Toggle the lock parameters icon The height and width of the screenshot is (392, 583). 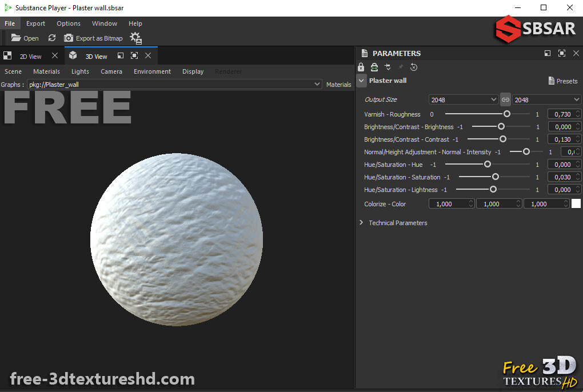tap(361, 67)
